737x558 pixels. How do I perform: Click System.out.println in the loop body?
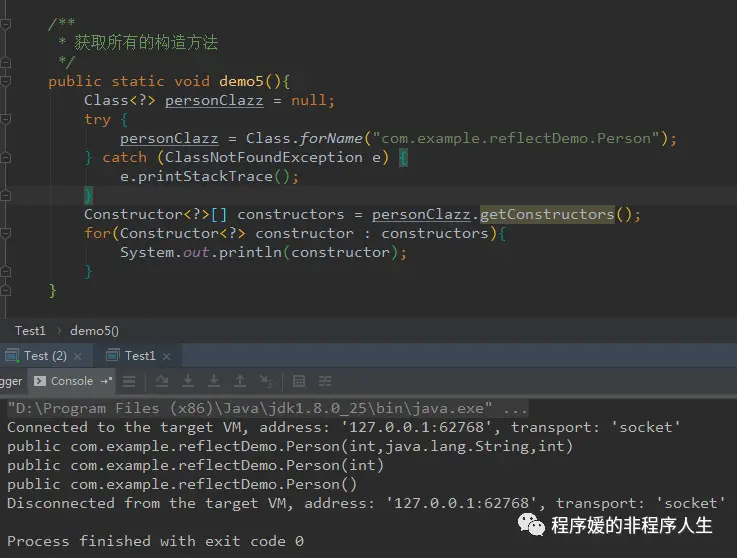201,252
